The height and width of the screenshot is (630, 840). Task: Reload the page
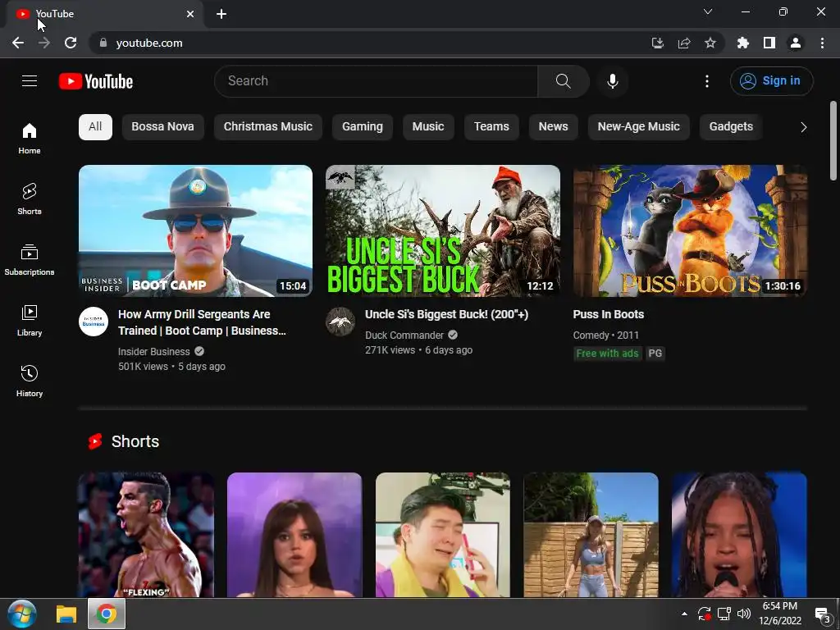click(71, 43)
